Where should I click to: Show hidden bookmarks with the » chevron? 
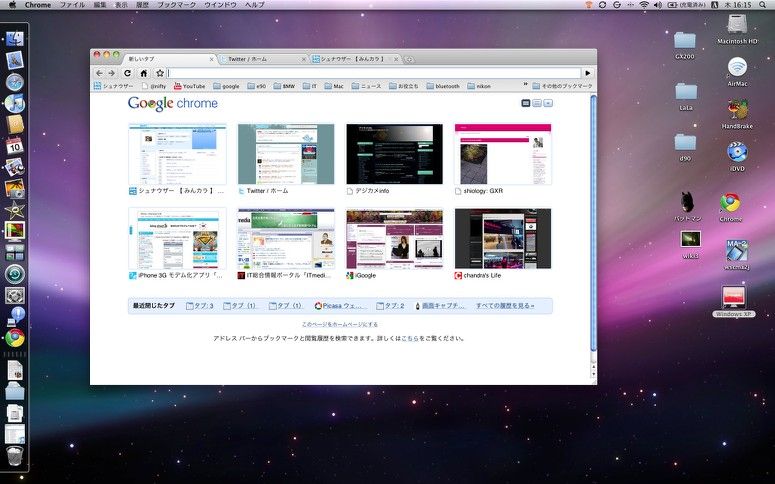point(525,85)
